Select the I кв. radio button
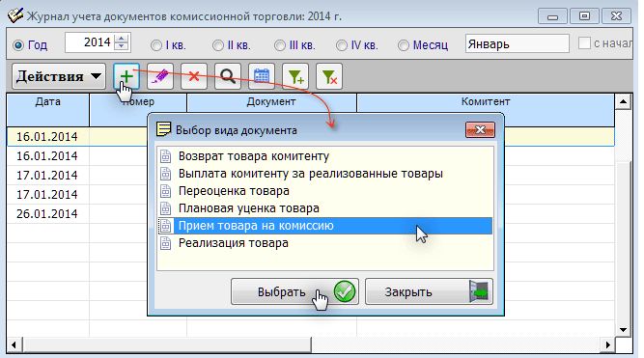644x358 pixels. 156,45
